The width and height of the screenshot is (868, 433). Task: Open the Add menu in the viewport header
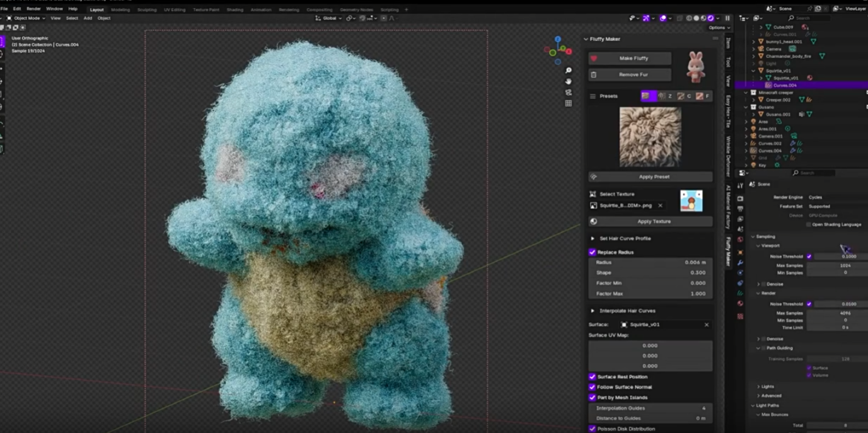tap(88, 18)
